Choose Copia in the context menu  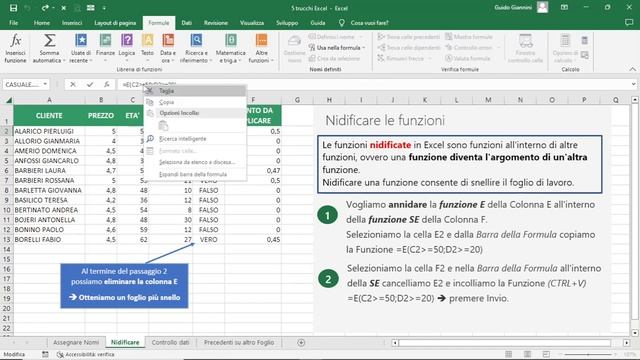195,102
